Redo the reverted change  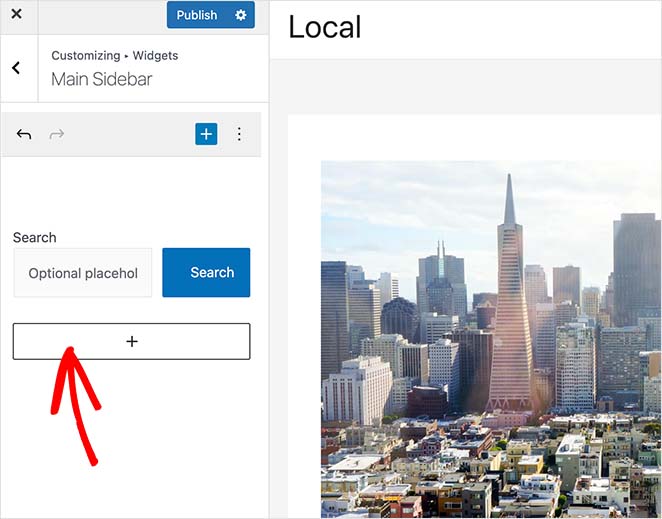point(57,134)
